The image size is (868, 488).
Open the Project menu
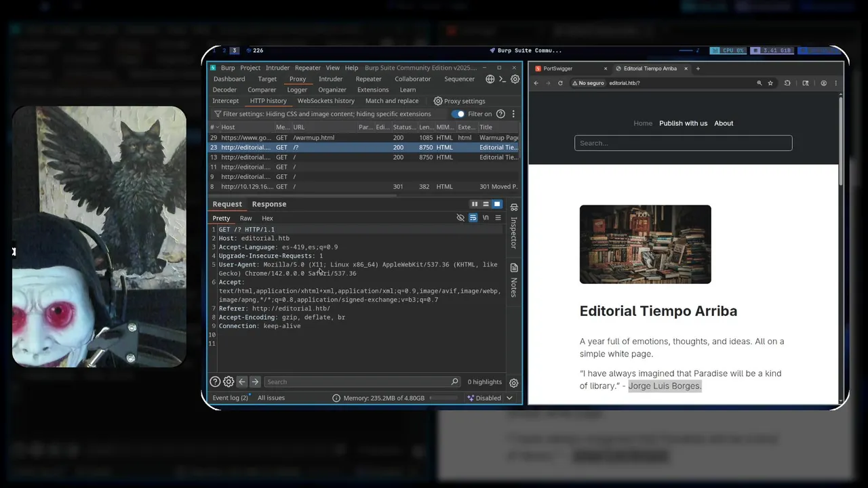click(x=250, y=68)
